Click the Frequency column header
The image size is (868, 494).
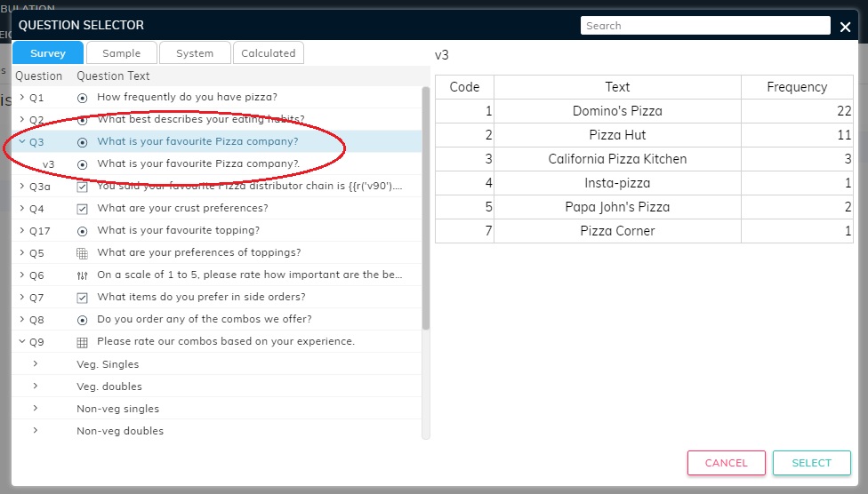pyautogui.click(x=797, y=87)
